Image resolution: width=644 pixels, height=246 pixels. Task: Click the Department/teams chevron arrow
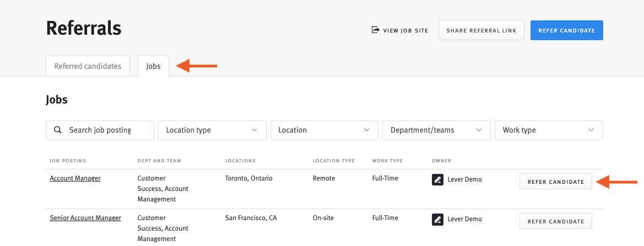[x=479, y=130]
